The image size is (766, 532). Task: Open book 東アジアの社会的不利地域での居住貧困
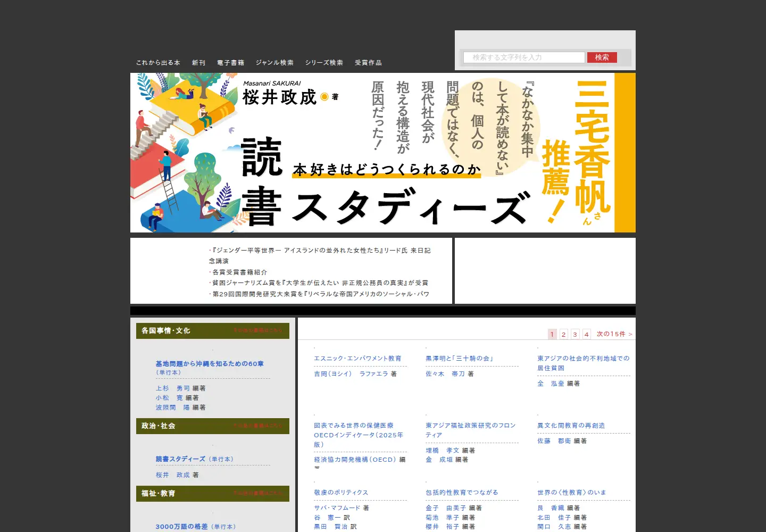(x=584, y=363)
